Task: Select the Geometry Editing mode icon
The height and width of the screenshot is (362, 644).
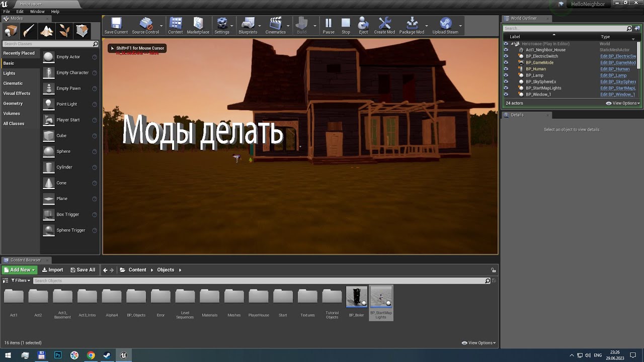Action: pos(83,31)
